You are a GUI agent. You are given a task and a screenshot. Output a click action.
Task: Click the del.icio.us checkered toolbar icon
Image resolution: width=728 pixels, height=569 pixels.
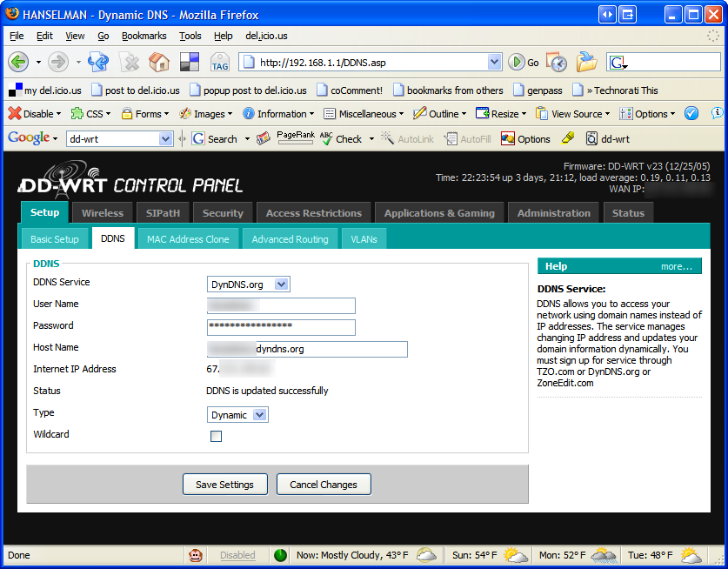tap(190, 62)
